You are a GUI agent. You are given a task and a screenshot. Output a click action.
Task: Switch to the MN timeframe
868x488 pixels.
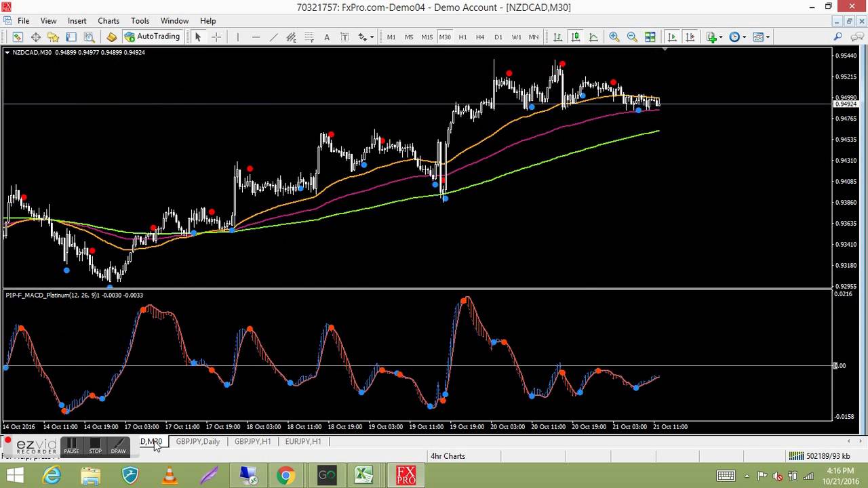pos(534,37)
